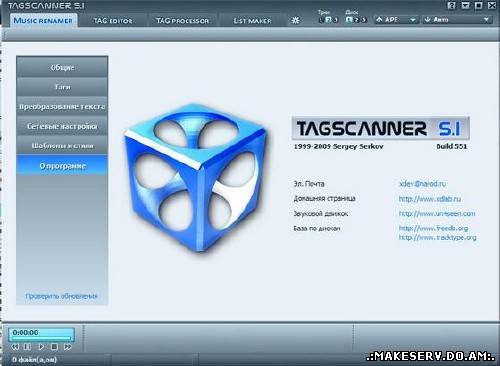This screenshot has height=366, width=500.
Task: Open the Сетевые настройки settings section
Action: pyautogui.click(x=62, y=126)
